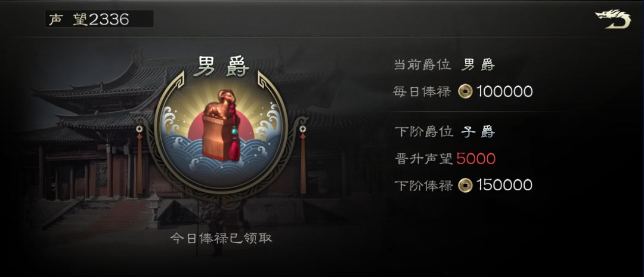Select the 声望2336 reputation box
This screenshot has width=644, height=277.
[x=99, y=19]
